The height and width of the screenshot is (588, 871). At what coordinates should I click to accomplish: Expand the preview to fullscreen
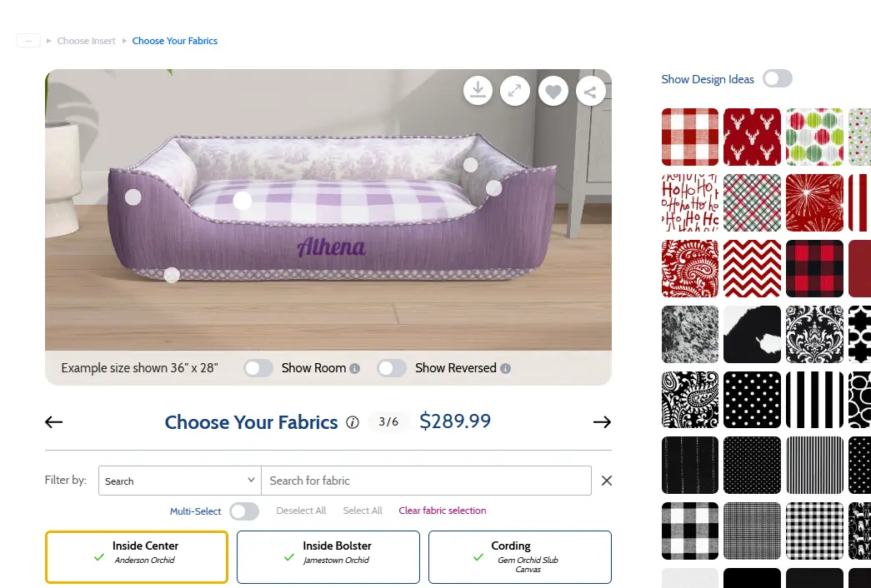515,91
